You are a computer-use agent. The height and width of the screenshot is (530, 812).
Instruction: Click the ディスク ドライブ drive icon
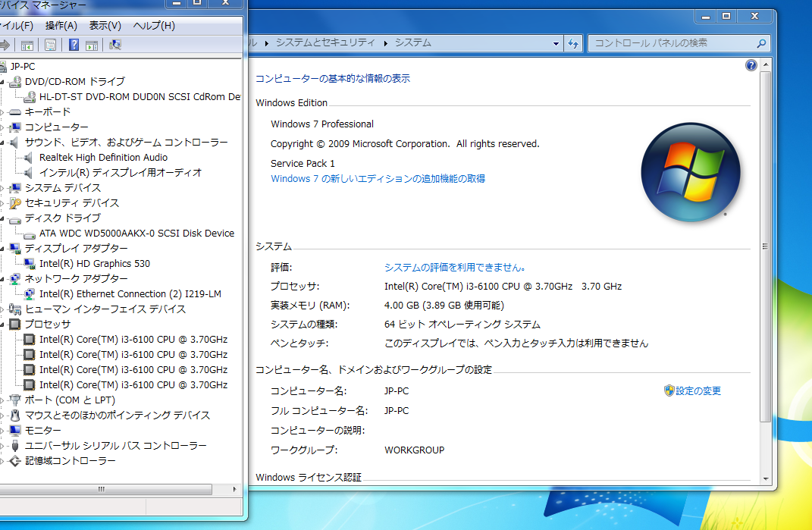coord(15,219)
